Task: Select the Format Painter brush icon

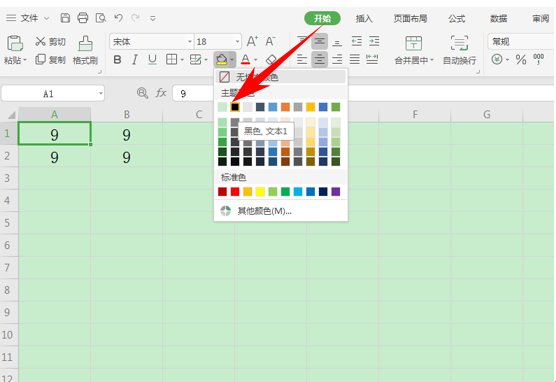Action: 85,44
